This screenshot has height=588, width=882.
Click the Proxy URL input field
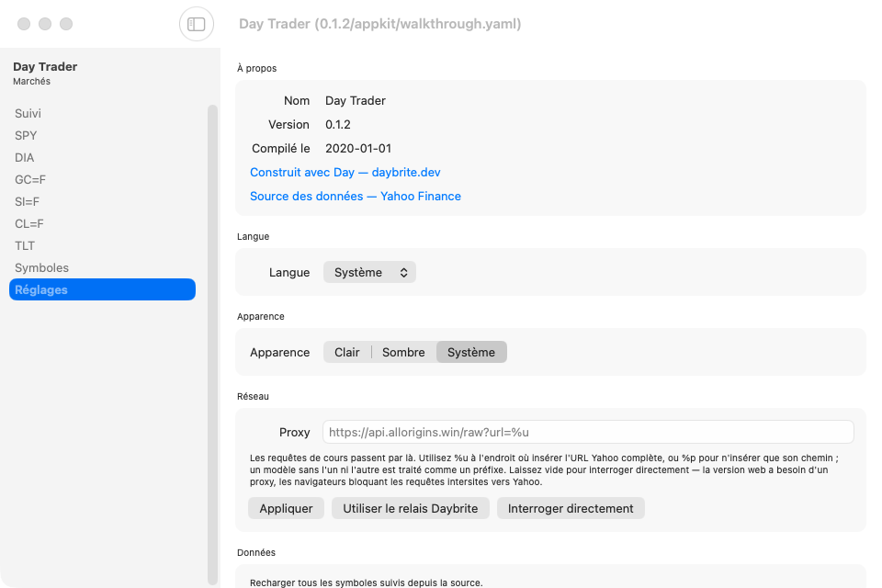coord(588,432)
